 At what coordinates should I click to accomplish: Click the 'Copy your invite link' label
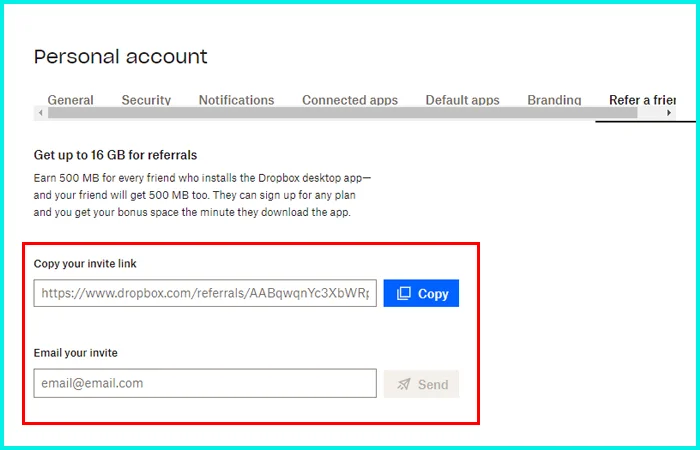coord(85,264)
